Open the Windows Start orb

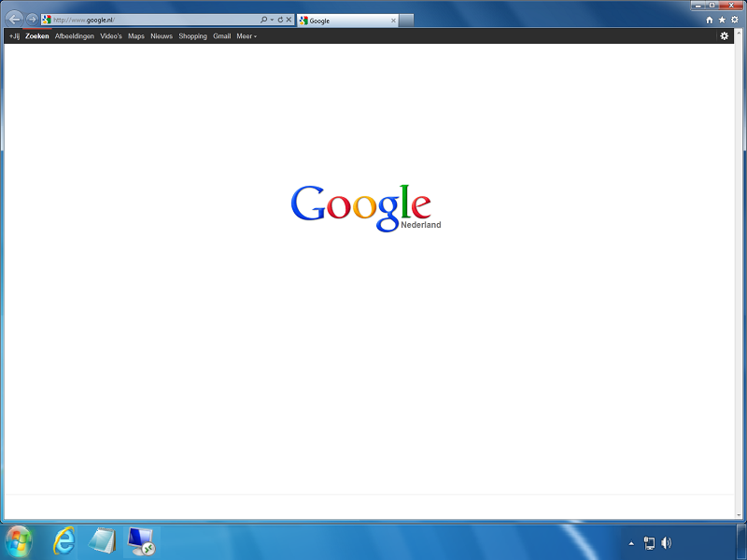(x=19, y=542)
